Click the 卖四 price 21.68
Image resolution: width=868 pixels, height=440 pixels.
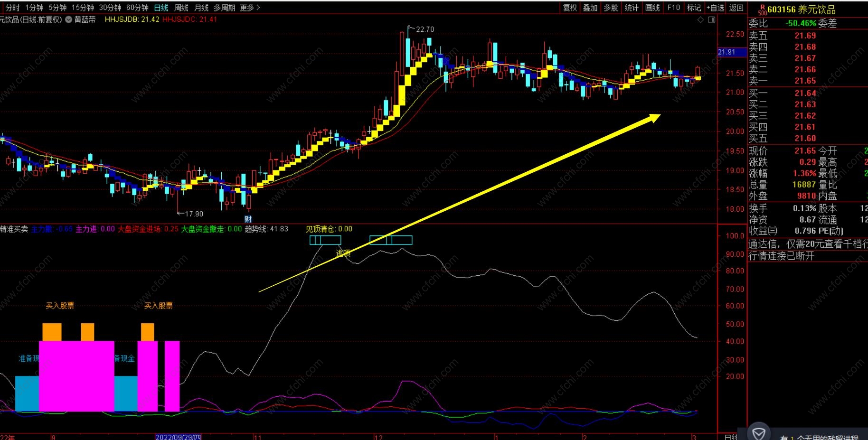coord(805,47)
